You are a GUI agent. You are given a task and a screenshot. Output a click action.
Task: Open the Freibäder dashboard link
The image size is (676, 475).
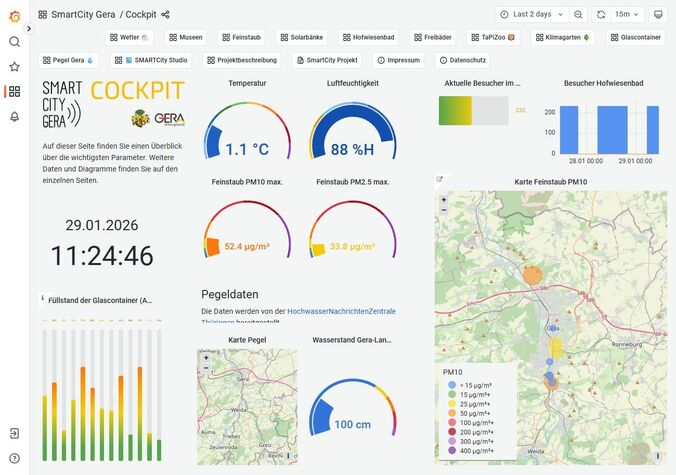(432, 38)
